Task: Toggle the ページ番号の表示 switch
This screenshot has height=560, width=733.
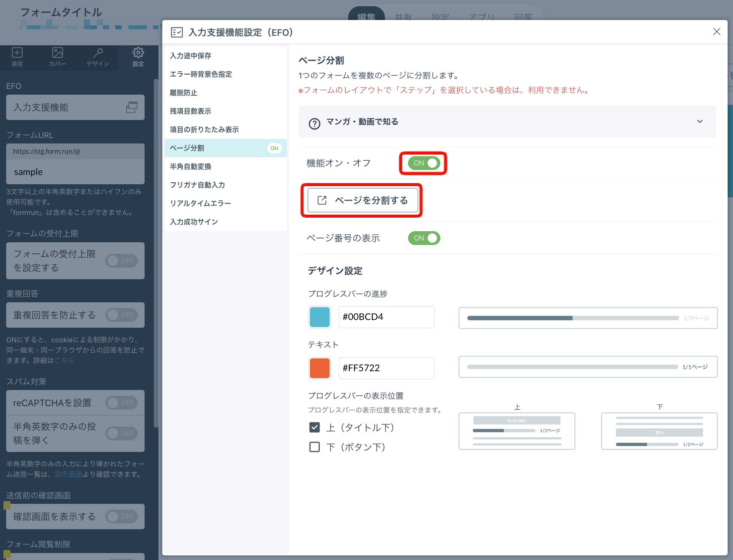Action: coord(424,238)
